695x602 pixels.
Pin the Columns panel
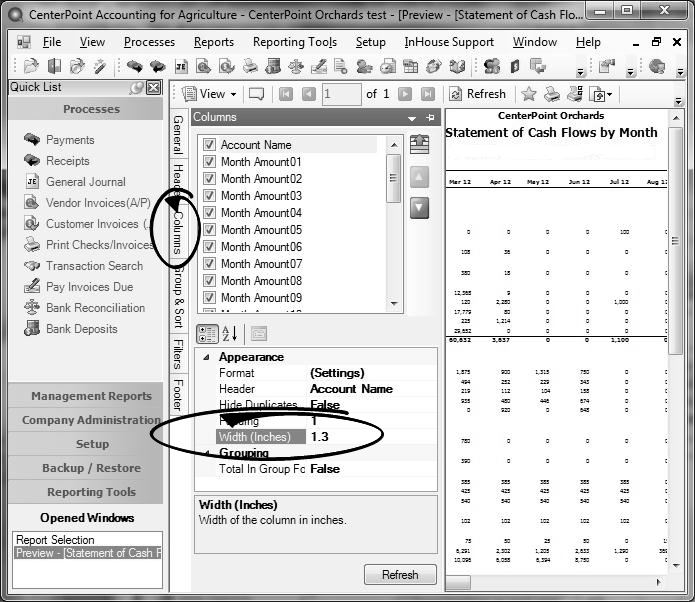432,118
